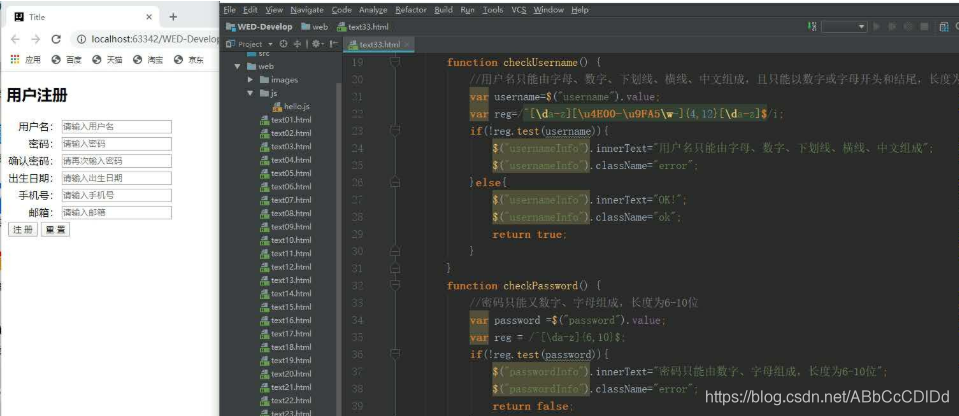The height and width of the screenshot is (416, 959).
Task: Click the 确认密码 confirm password field
Action: point(116,161)
